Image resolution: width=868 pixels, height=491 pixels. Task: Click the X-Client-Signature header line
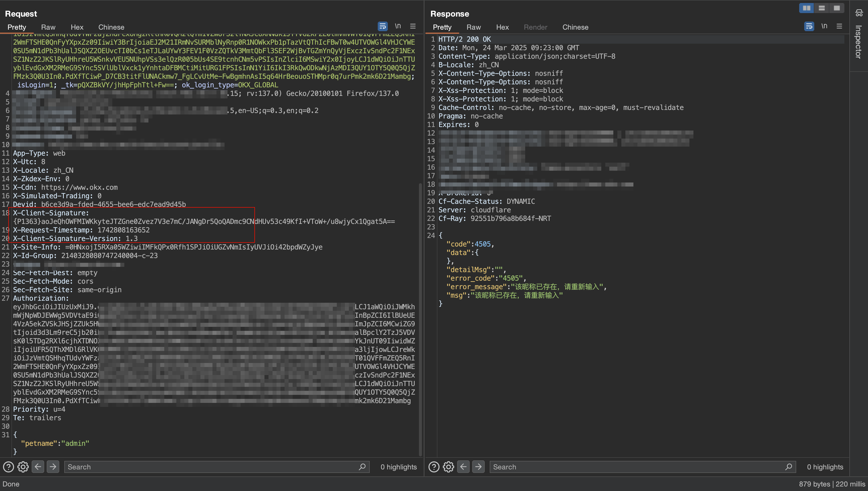[51, 213]
